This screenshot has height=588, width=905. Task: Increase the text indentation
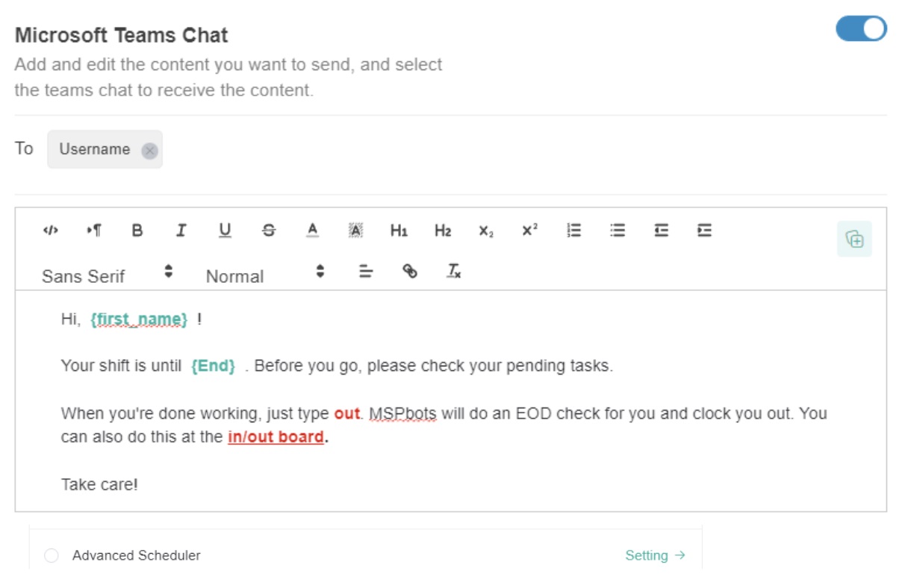tap(703, 231)
